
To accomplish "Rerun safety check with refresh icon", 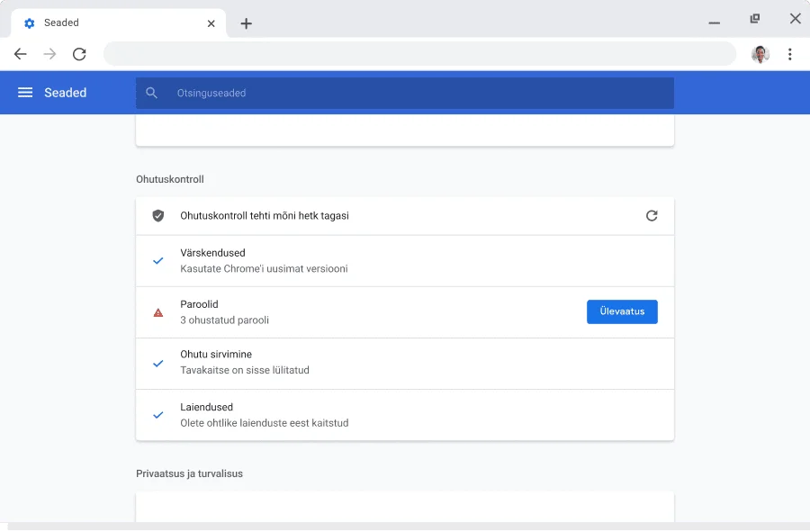I will tap(652, 216).
